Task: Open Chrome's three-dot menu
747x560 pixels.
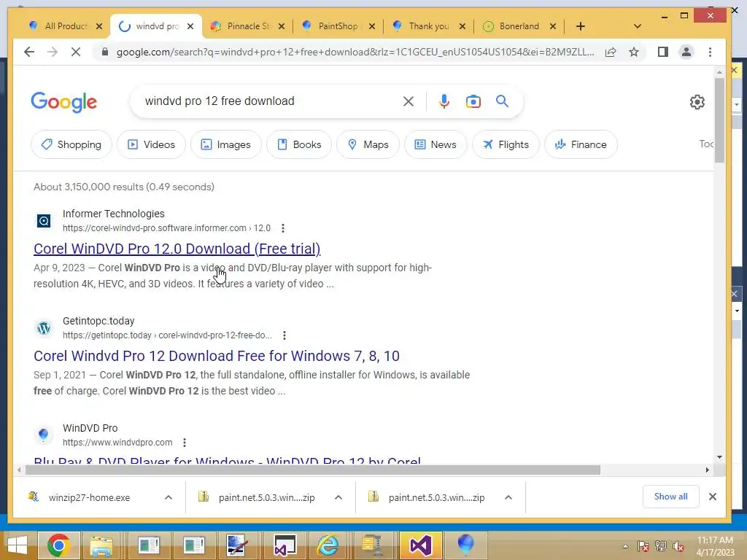Action: click(710, 52)
